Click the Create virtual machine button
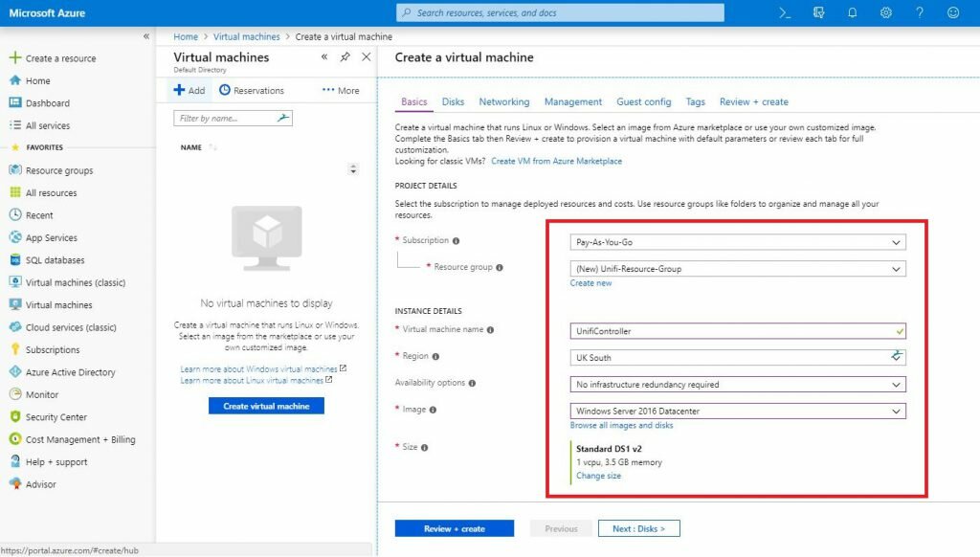This screenshot has height=557, width=980. point(266,407)
